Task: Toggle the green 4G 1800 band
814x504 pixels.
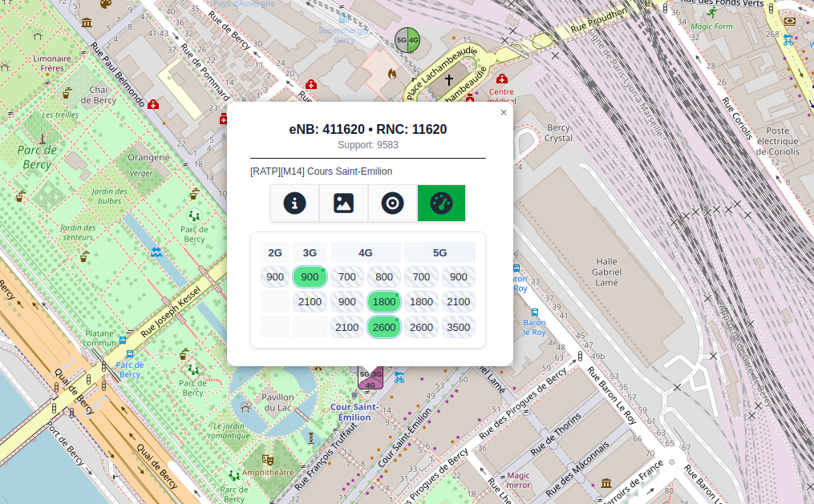Action: point(384,302)
